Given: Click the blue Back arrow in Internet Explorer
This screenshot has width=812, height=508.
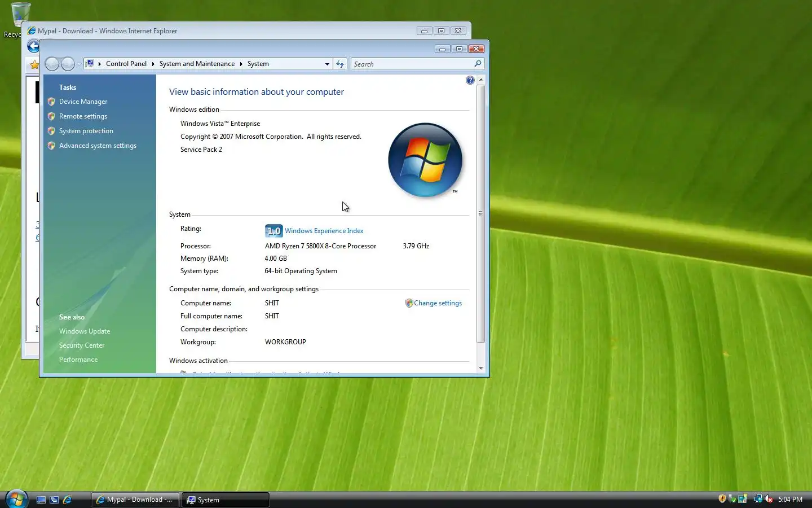Looking at the screenshot, I should pos(33,46).
